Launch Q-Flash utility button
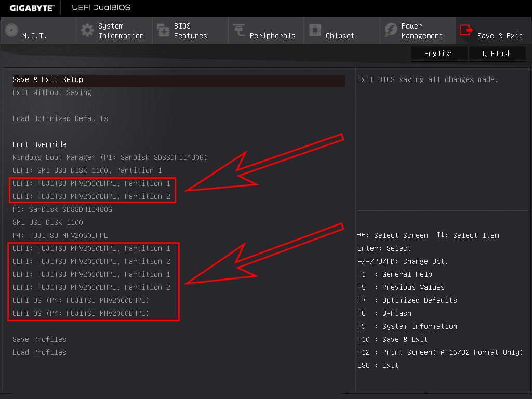532x399 pixels. point(497,54)
